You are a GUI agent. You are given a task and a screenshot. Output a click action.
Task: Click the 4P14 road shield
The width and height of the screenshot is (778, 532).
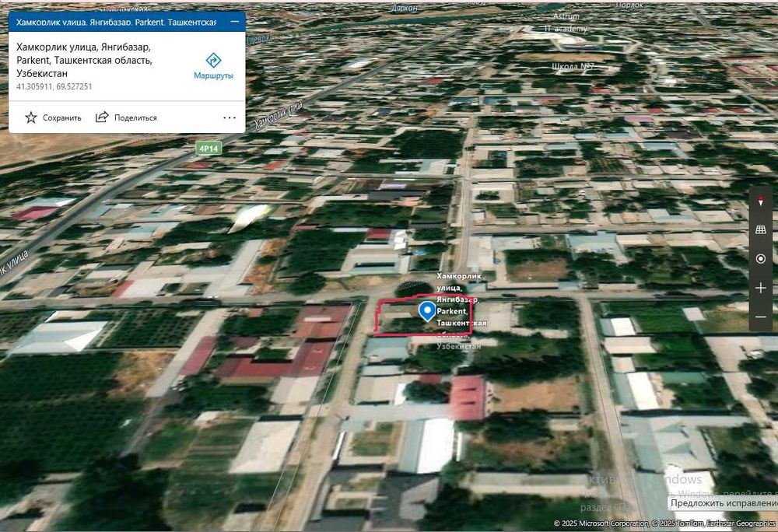209,149
